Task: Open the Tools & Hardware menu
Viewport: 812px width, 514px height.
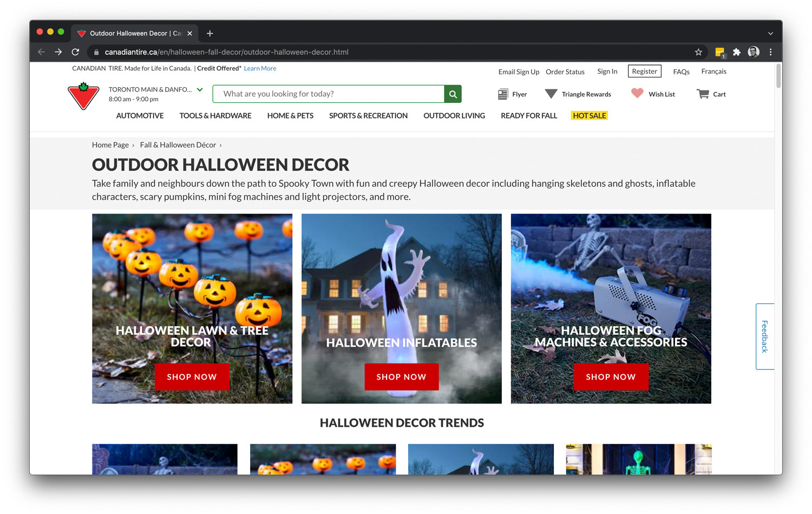Action: 215,115
